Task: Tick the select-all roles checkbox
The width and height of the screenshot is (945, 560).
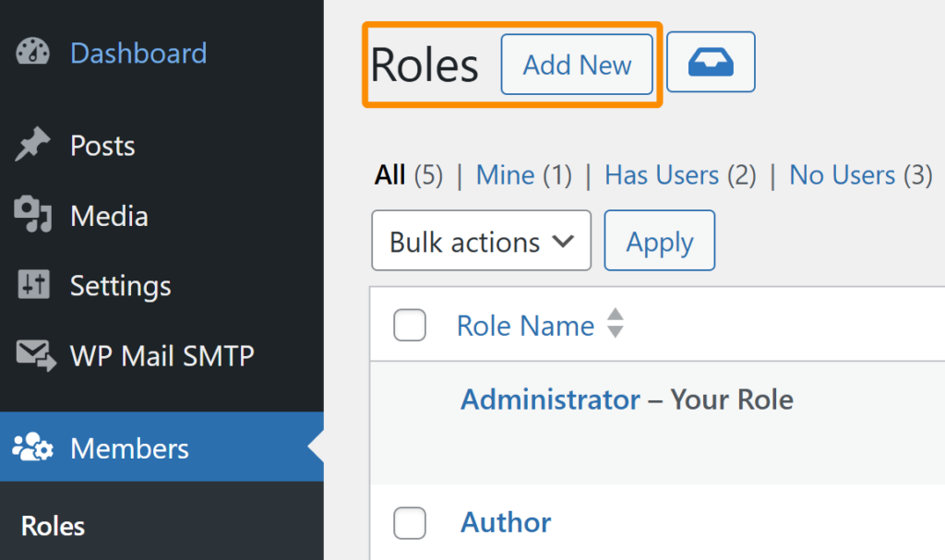Action: (410, 326)
